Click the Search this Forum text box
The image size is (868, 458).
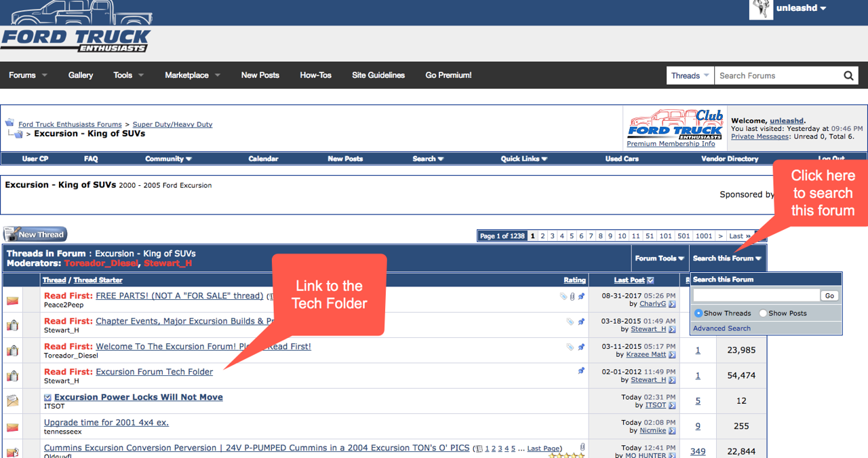756,296
